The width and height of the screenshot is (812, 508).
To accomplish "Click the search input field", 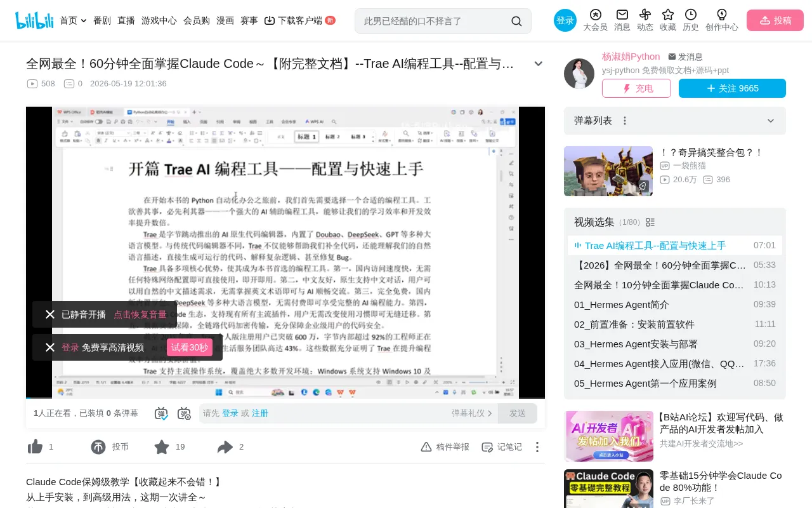I will coord(435,21).
